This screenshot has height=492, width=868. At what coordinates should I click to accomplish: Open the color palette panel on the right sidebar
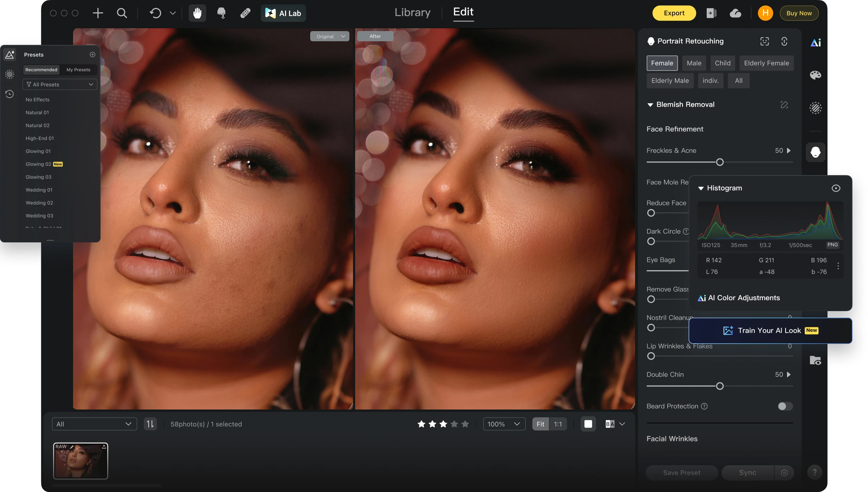pos(816,75)
